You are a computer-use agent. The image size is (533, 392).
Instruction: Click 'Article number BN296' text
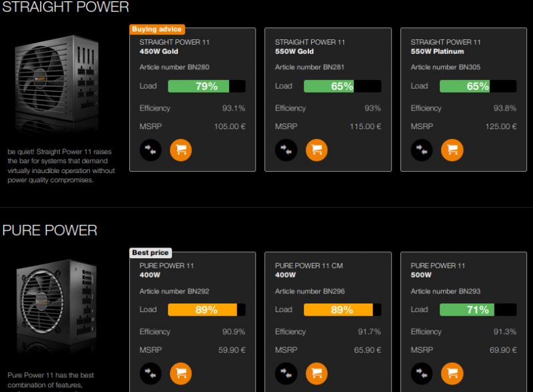[310, 291]
